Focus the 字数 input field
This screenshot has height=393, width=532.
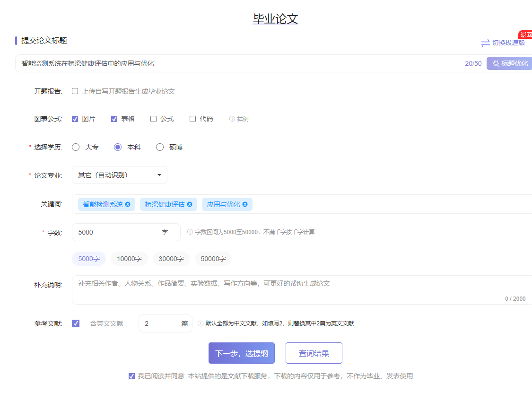point(126,232)
